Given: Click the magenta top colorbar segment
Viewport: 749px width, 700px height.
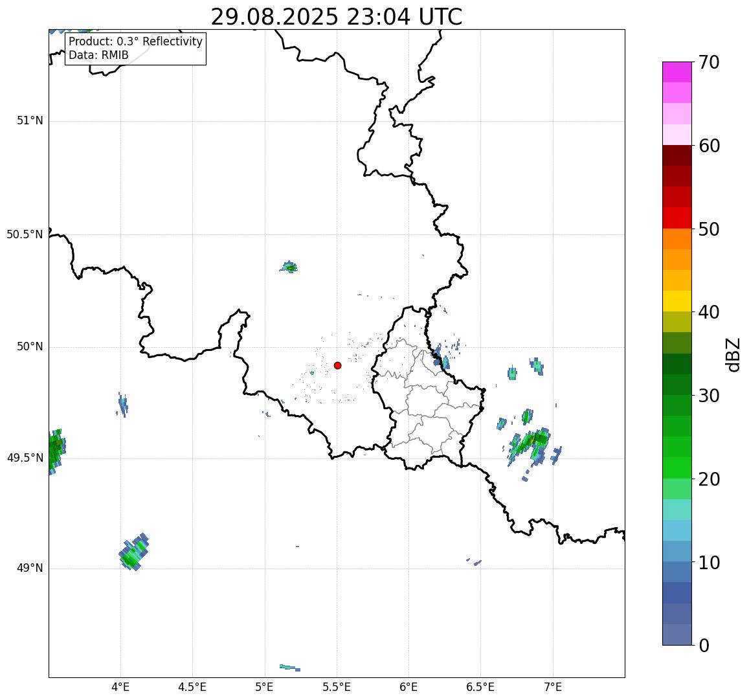Looking at the screenshot, I should (x=677, y=72).
